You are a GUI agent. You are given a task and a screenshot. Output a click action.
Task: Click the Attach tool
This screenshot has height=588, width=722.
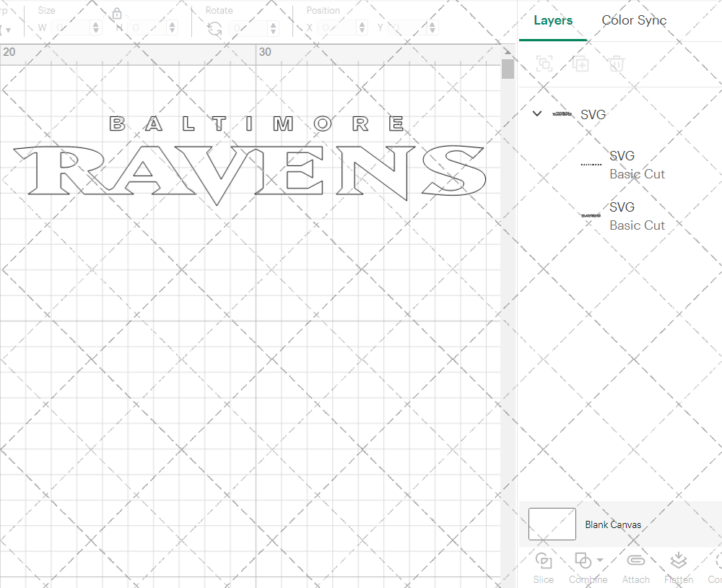click(636, 568)
